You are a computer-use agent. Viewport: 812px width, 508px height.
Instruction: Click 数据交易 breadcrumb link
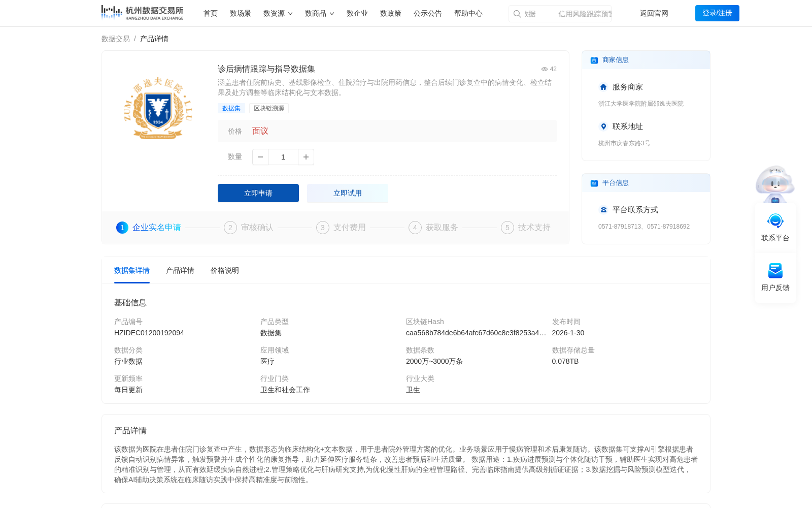(x=116, y=39)
